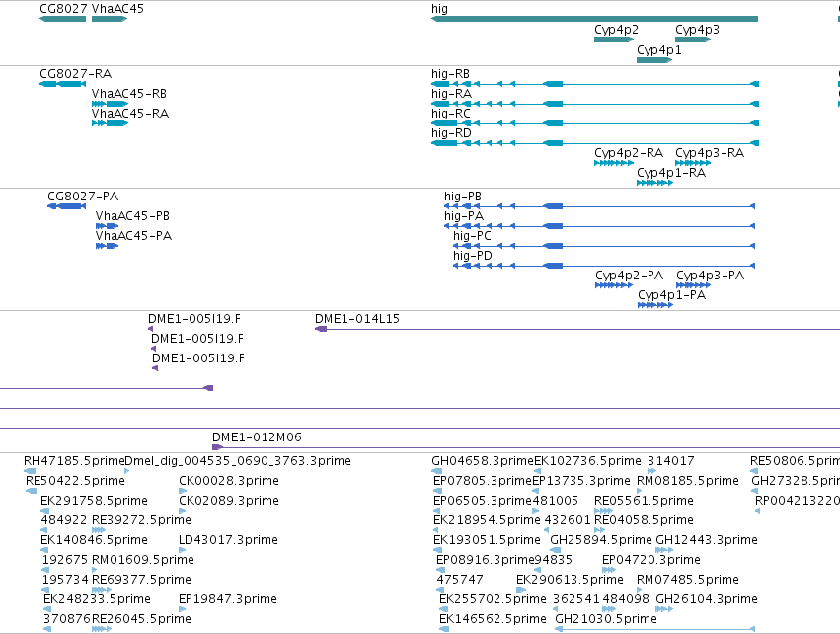Viewport: 840px width, 634px height.
Task: Click the EK193051.5prime EST label
Action: (x=487, y=540)
